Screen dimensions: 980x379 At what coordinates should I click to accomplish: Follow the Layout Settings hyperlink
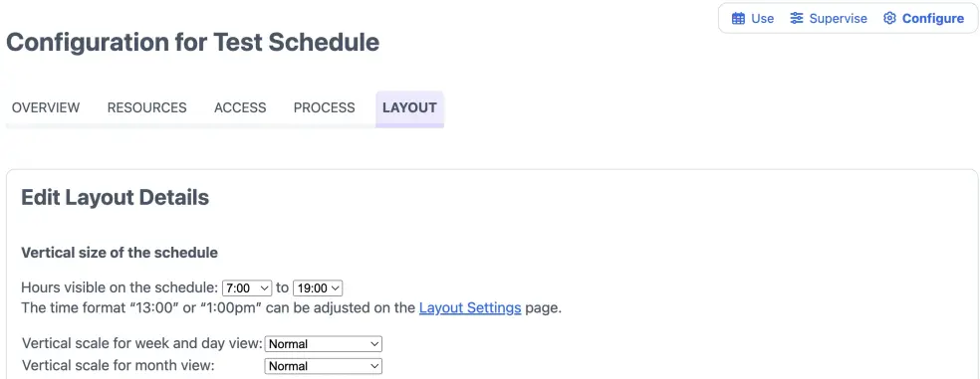(x=470, y=307)
